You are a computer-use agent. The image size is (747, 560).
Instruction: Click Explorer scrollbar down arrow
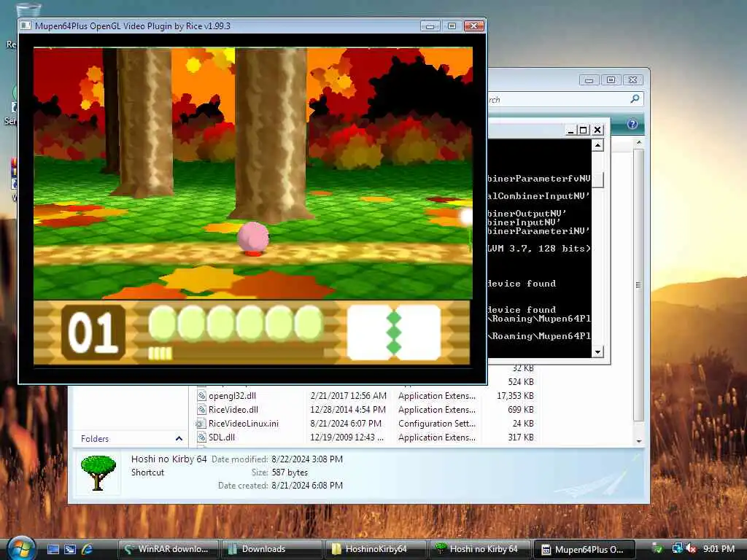coord(639,441)
